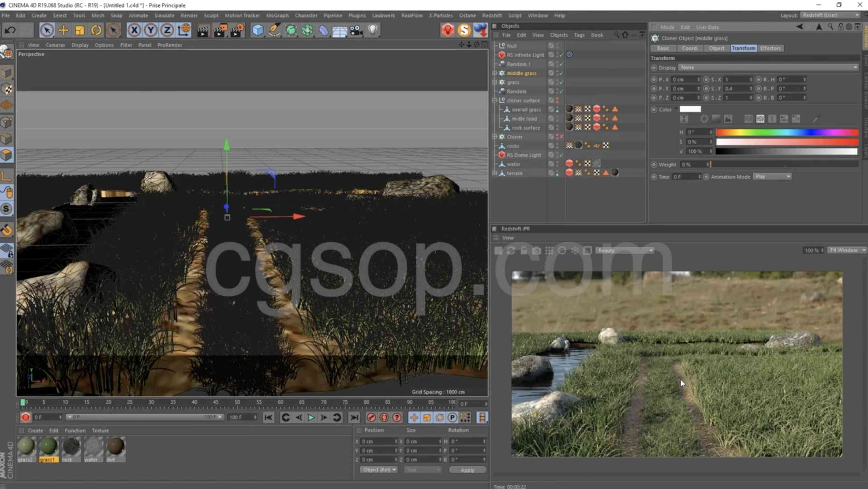Disable the grass cloner checkmark
Screen dimensions: 868x489
pyautogui.click(x=561, y=82)
